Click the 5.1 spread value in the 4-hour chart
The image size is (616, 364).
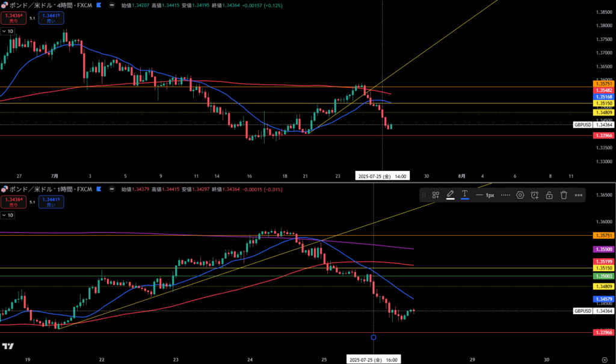coord(32,18)
